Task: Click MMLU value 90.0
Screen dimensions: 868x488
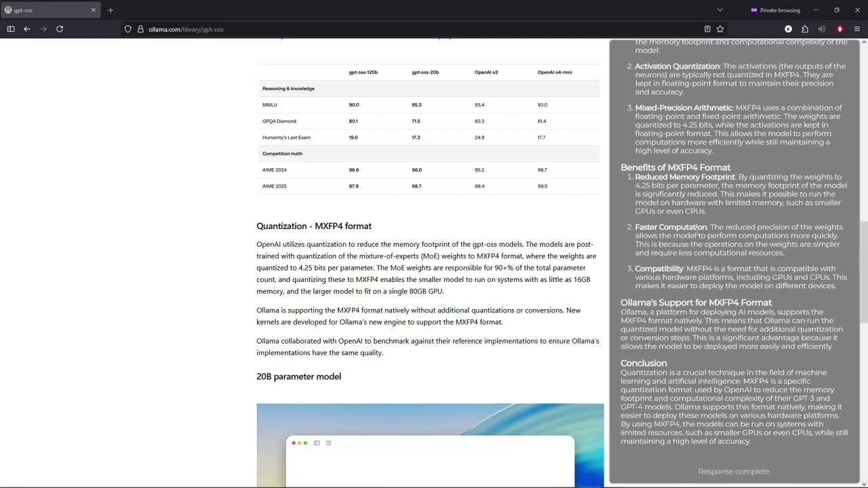Action: tap(354, 105)
